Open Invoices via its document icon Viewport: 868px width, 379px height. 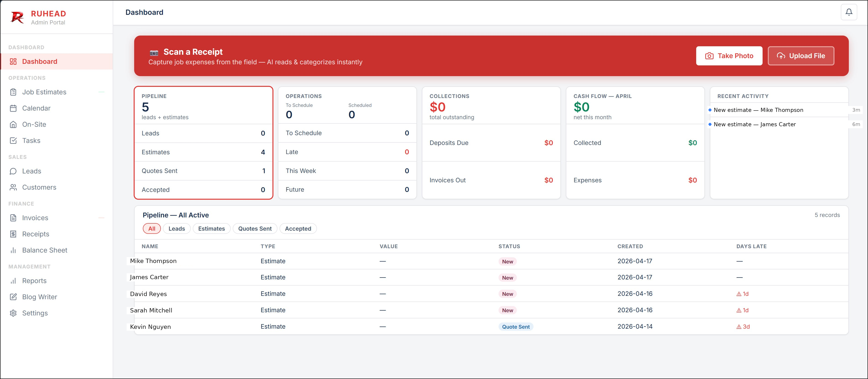click(13, 218)
